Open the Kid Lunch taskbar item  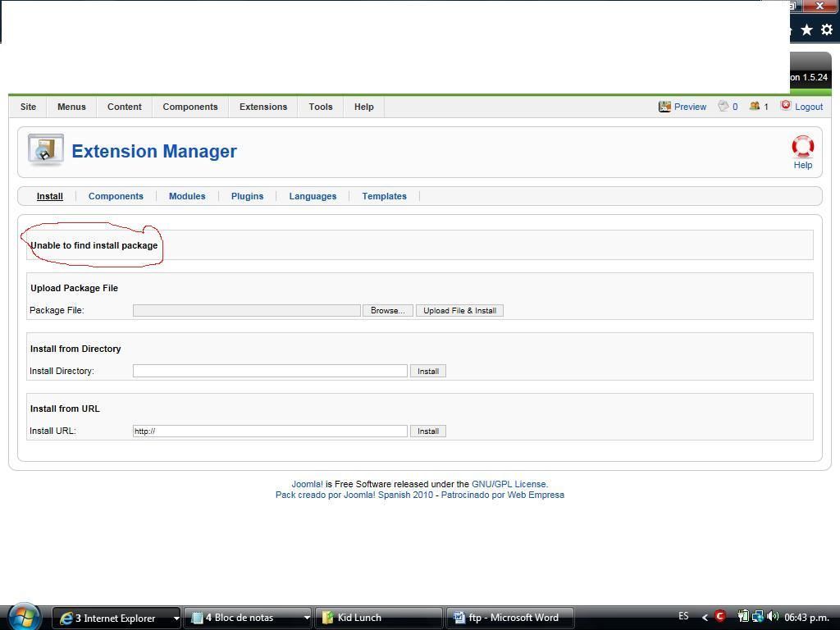[379, 618]
